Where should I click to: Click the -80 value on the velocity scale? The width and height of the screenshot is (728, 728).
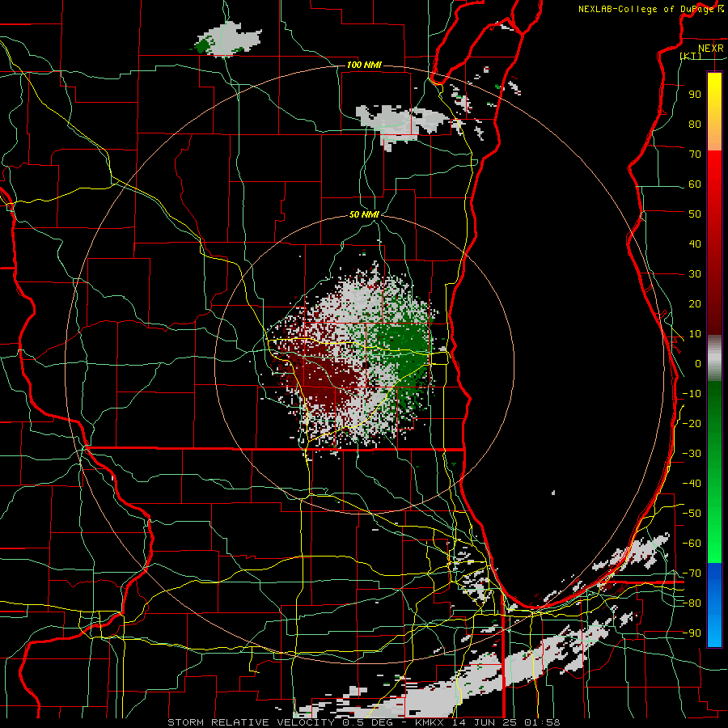[692, 603]
